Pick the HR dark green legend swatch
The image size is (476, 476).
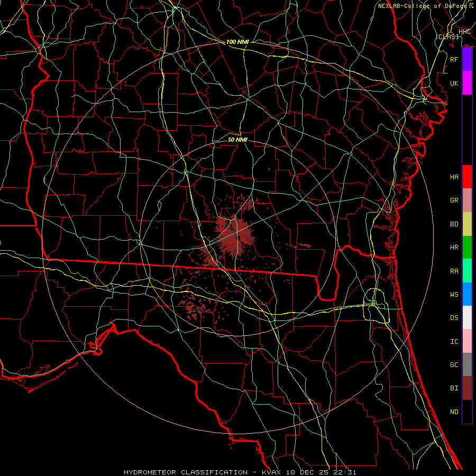(467, 247)
